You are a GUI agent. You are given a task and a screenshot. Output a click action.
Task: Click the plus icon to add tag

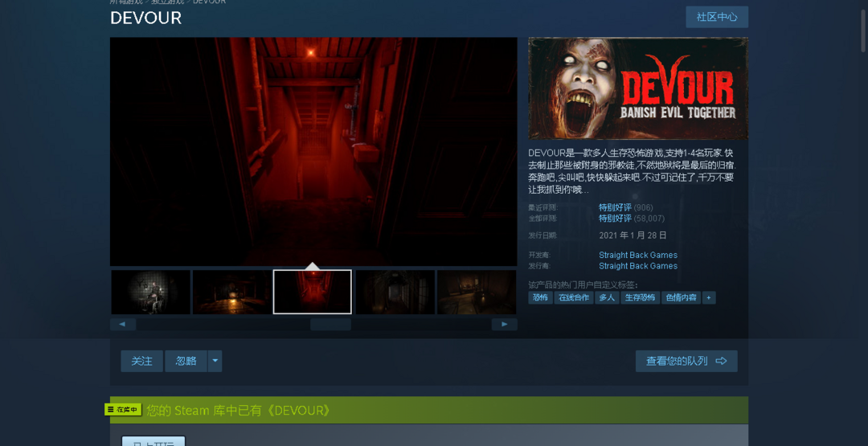(x=708, y=297)
